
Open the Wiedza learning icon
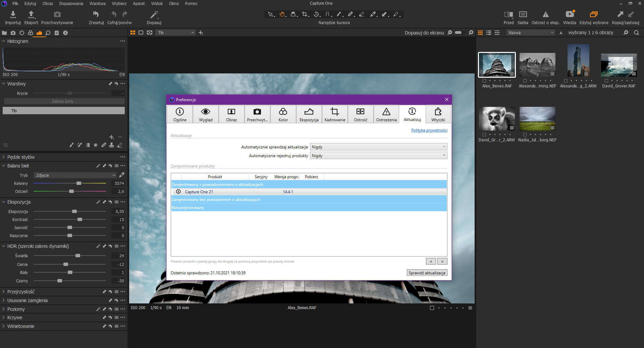570,14
